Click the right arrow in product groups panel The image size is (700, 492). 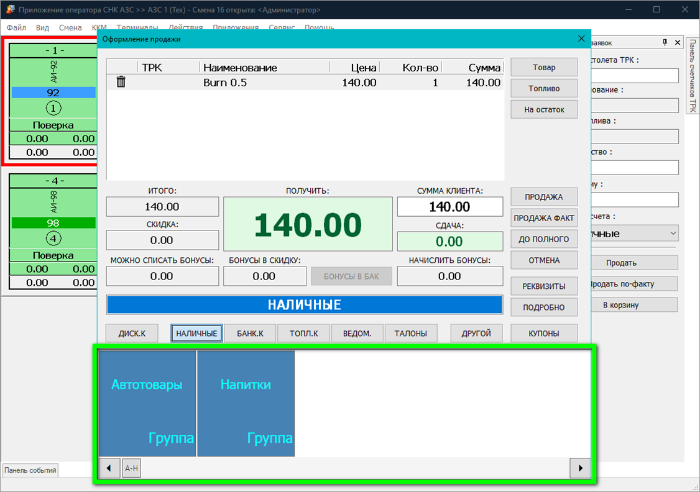(x=578, y=467)
